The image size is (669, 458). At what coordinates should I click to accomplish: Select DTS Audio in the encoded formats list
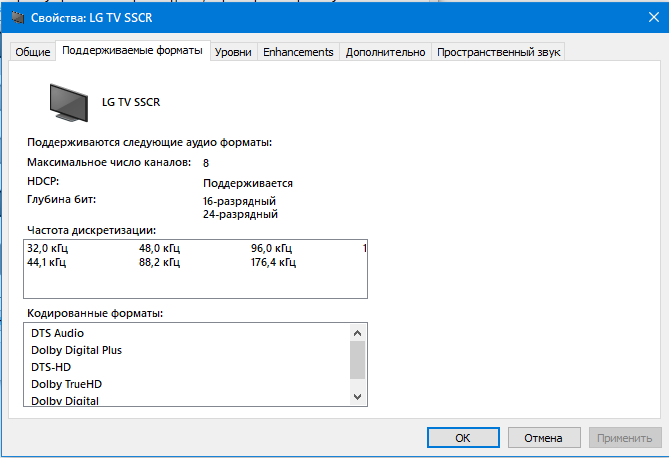coord(58,333)
